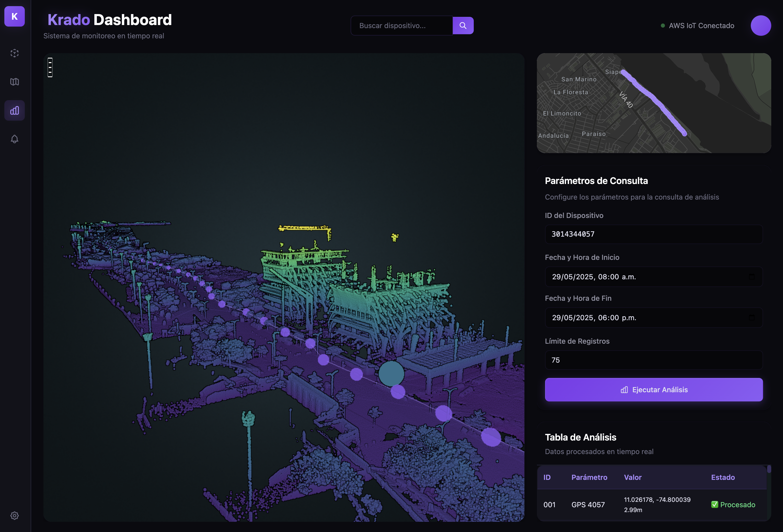Click the ID del Dispositivo field showing 3014344057

click(654, 234)
